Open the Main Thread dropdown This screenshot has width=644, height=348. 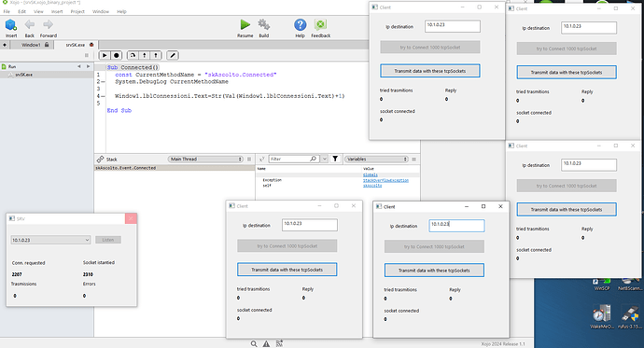click(205, 159)
